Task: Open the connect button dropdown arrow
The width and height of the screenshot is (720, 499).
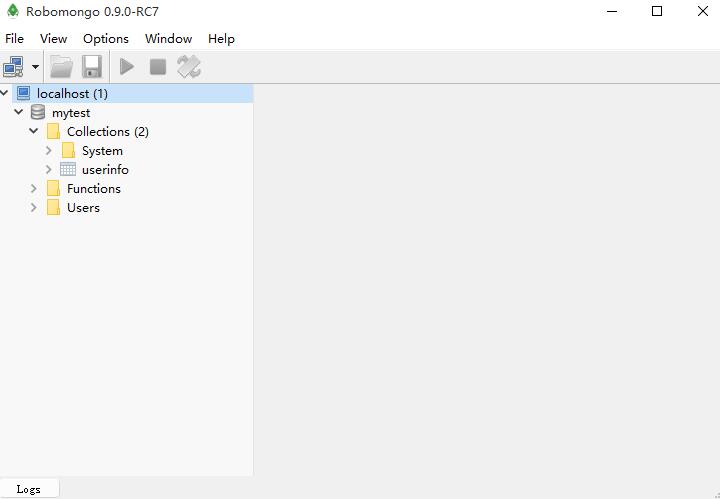Action: [35, 67]
